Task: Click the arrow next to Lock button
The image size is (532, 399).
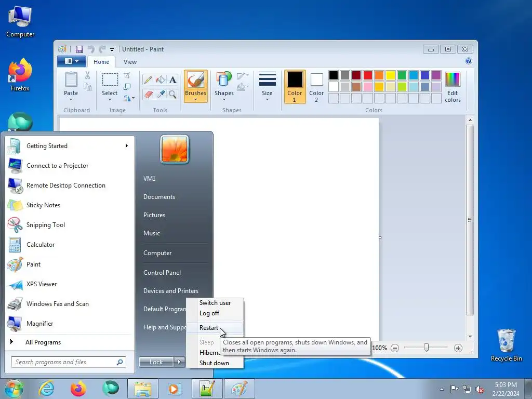Action: pos(179,362)
